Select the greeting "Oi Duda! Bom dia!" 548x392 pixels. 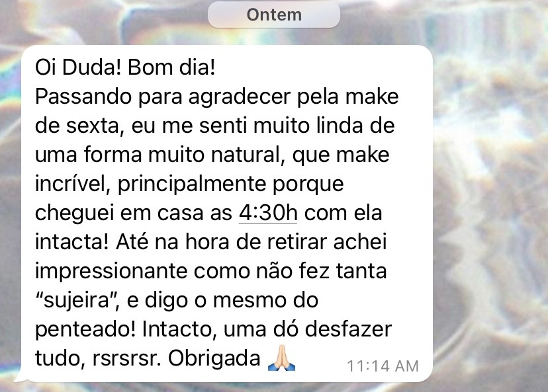pos(125,67)
